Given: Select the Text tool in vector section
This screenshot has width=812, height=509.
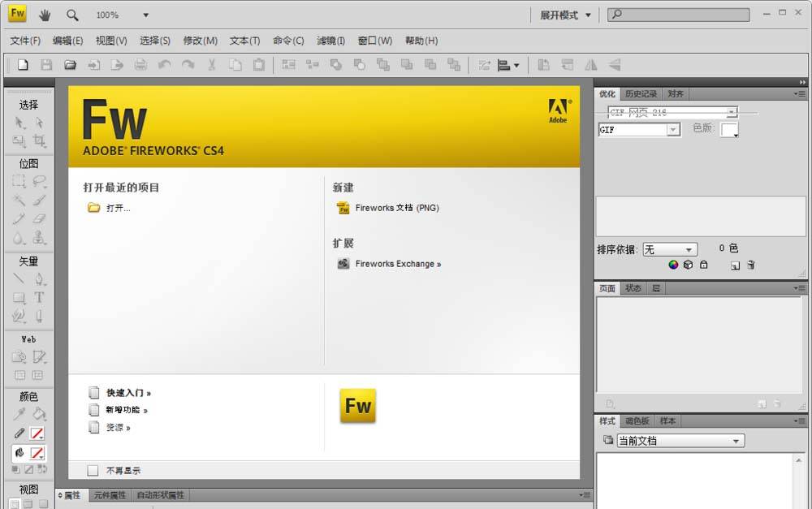Looking at the screenshot, I should (38, 297).
